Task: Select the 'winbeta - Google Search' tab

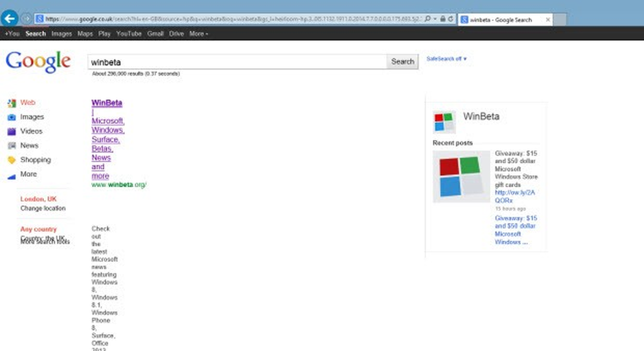Action: (x=504, y=19)
